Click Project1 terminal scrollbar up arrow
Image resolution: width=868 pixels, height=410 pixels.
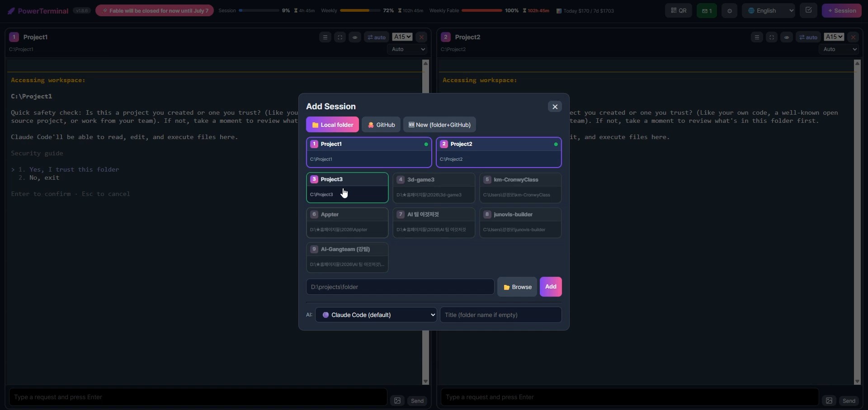[x=425, y=63]
